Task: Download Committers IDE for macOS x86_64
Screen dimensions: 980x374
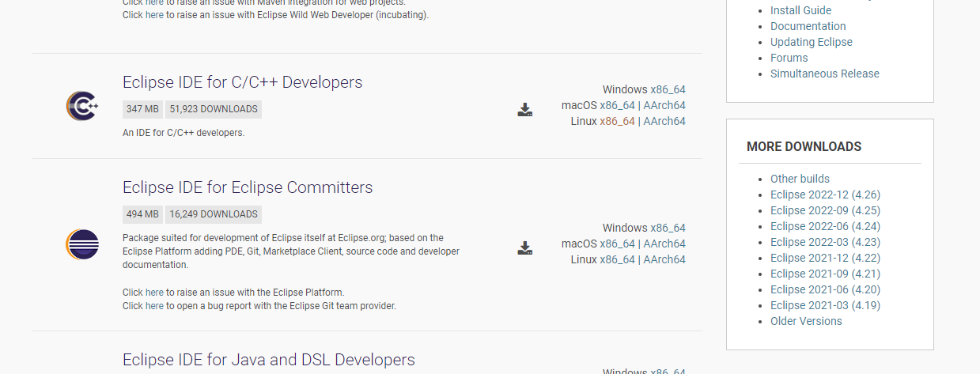Action: click(x=617, y=244)
